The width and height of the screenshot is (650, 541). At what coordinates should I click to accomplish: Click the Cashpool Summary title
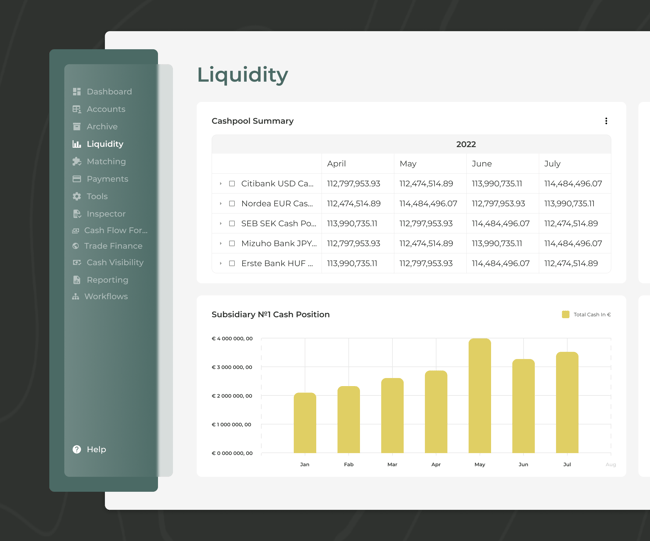[x=252, y=121]
